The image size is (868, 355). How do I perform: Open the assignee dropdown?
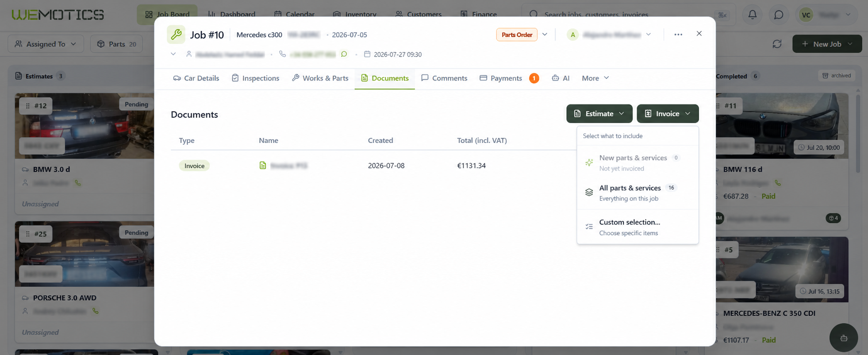pos(609,35)
